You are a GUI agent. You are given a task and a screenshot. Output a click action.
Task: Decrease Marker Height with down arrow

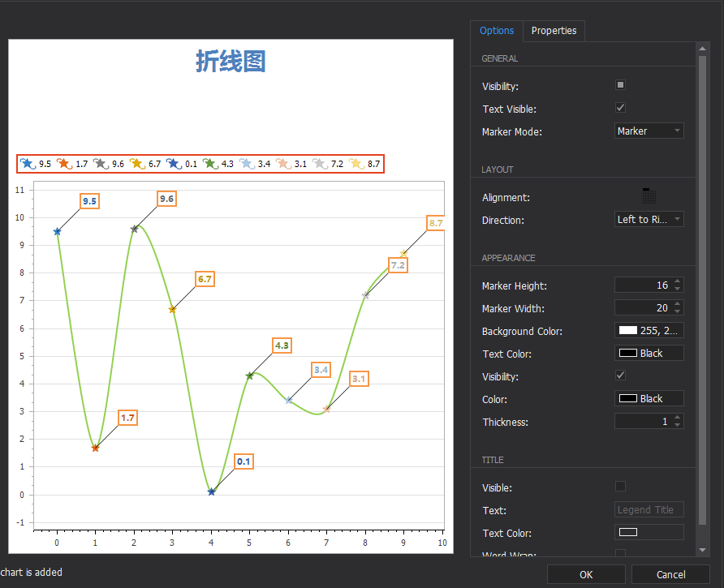coord(678,289)
